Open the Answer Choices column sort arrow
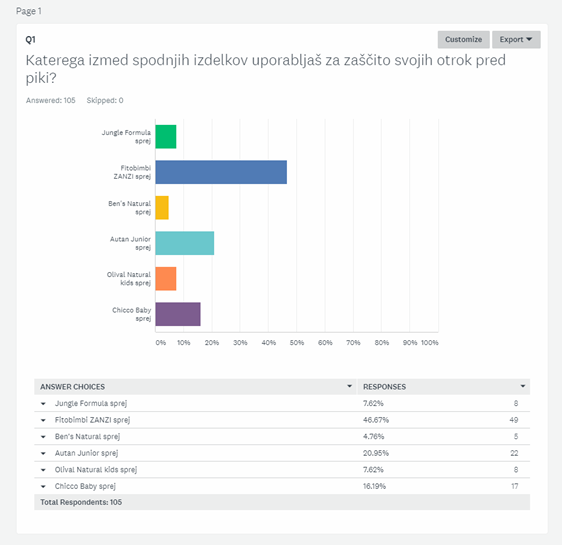The width and height of the screenshot is (562, 545). tap(349, 386)
